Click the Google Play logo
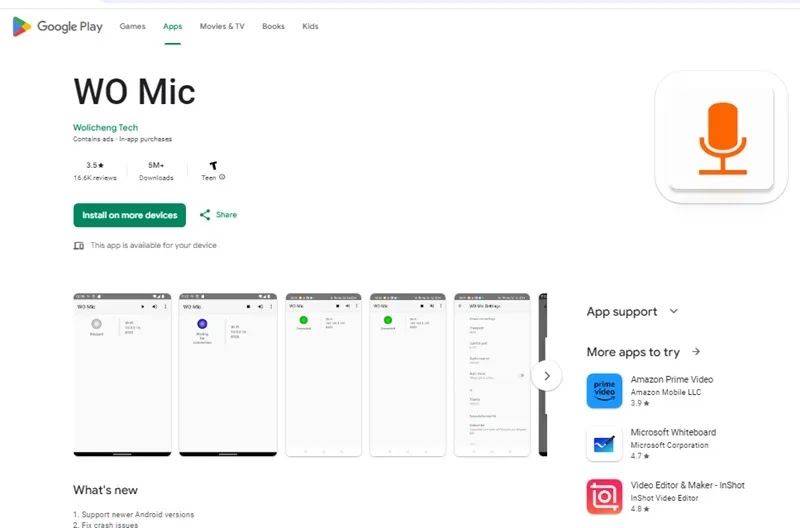 (x=57, y=27)
